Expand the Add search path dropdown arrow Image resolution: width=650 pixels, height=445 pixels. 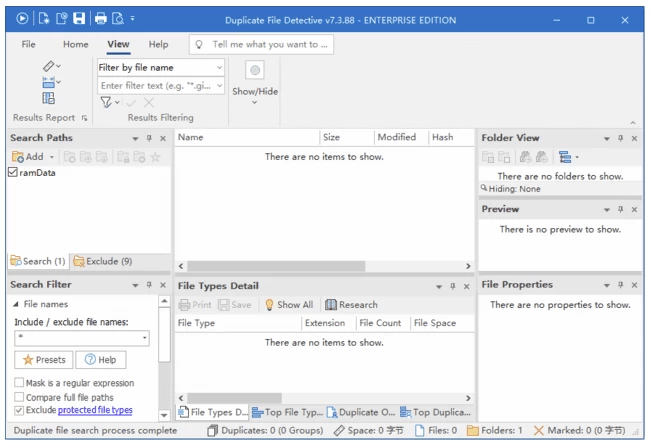coord(51,157)
